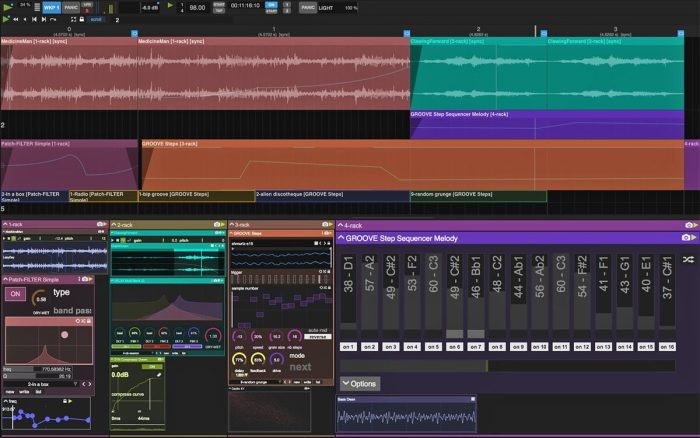This screenshot has height=438, width=700.
Task: Toggle step 'on 1' in the sequencer
Action: click(348, 347)
